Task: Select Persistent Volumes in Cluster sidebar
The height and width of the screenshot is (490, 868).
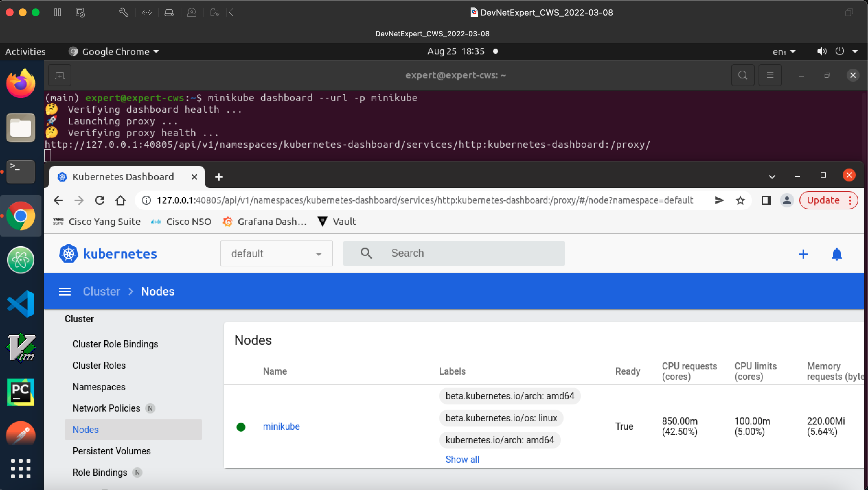Action: (111, 451)
